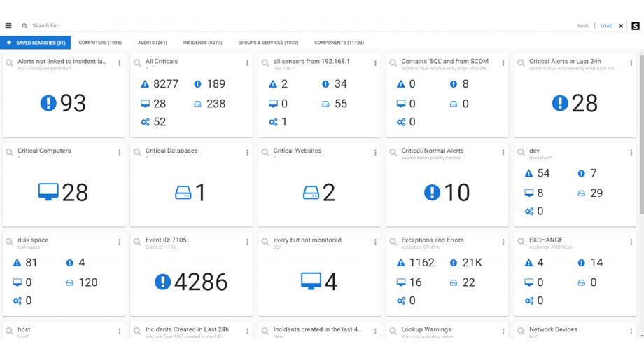Open options menu for EXCHANGE card
Image resolution: width=644 pixels, height=363 pixels.
point(631,242)
